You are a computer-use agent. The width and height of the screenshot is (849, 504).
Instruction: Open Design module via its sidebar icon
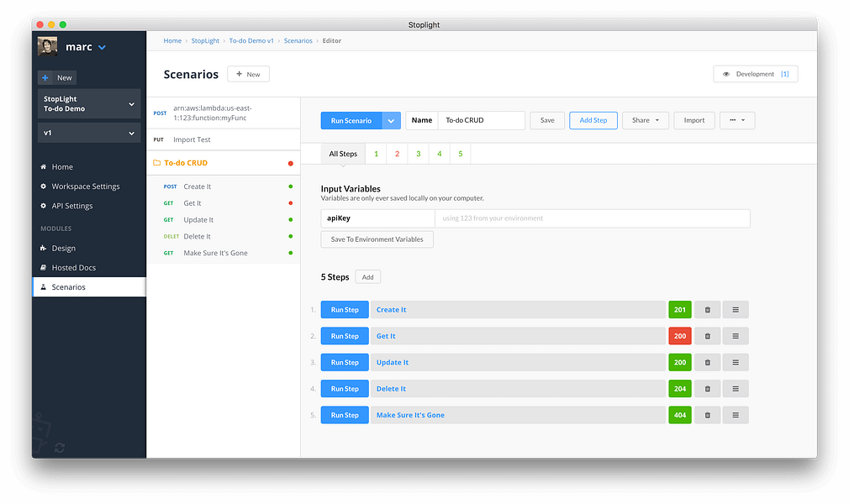(x=44, y=249)
